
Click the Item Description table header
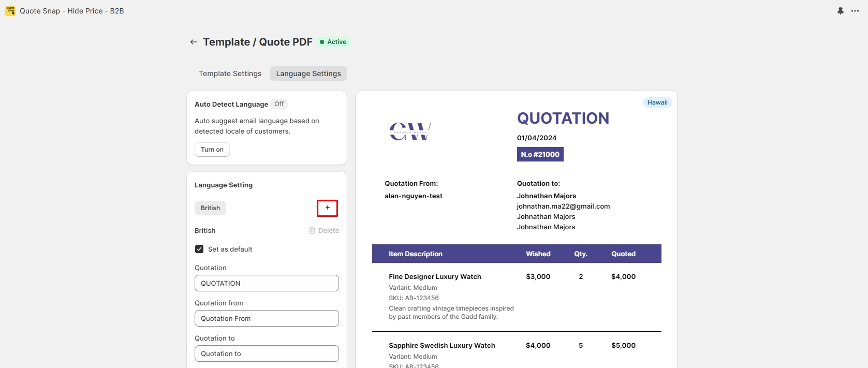416,254
